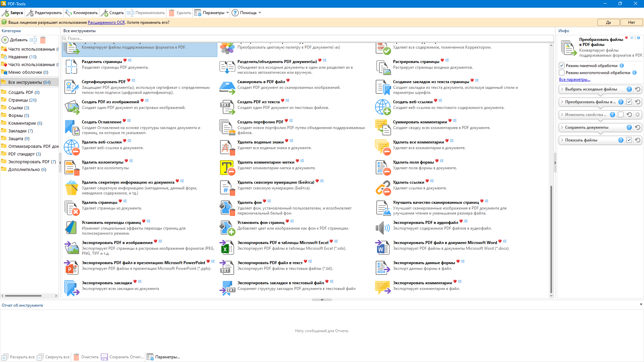Open the Все параметры... link
The width and height of the screenshot is (644, 362).
[575, 79]
